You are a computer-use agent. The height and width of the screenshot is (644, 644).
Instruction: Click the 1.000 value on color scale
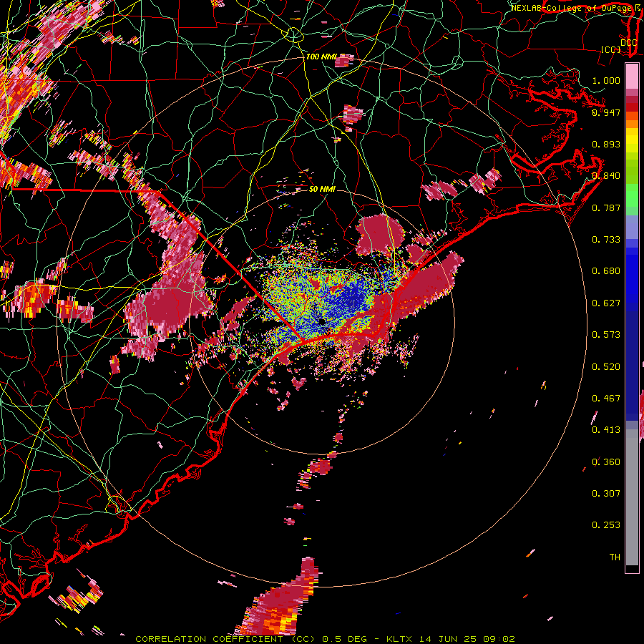pyautogui.click(x=606, y=80)
